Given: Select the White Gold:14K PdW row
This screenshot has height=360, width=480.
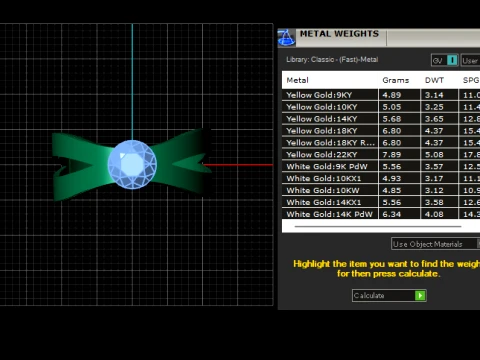Looking at the screenshot, I should [381, 214].
